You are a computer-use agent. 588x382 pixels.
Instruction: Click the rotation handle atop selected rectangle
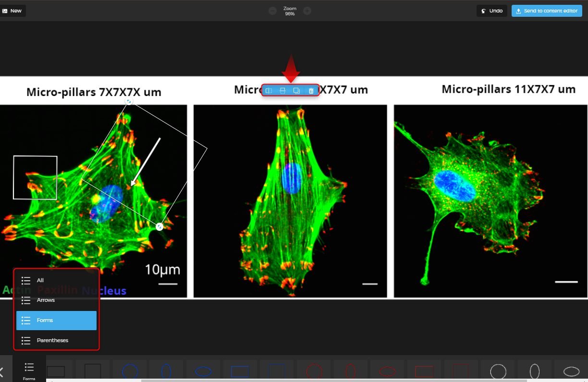[129, 102]
